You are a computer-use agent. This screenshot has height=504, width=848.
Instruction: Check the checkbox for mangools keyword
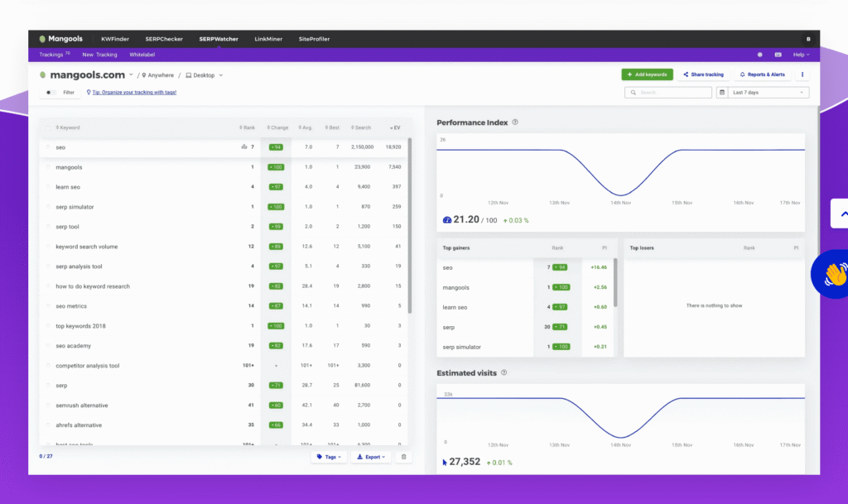click(48, 167)
